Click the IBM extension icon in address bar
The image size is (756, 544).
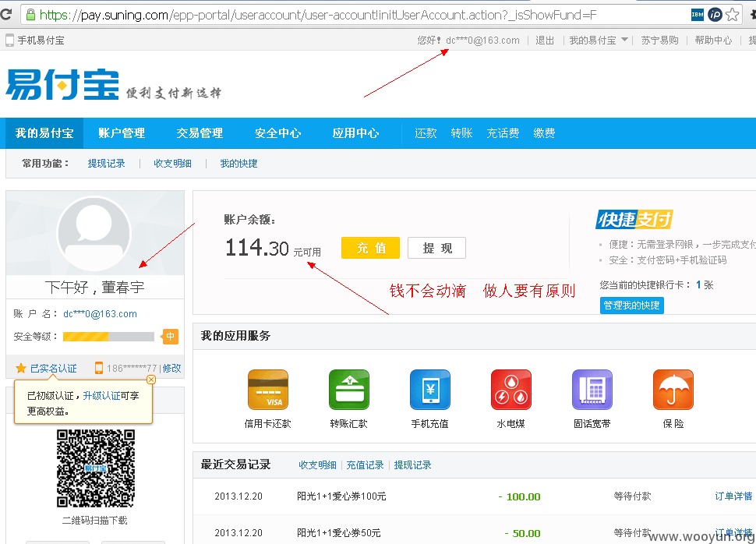pyautogui.click(x=698, y=15)
